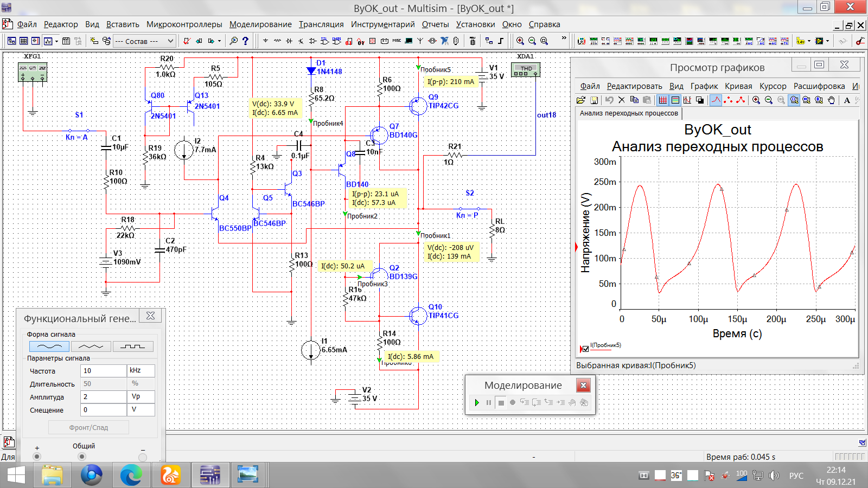Click the black-white background toggle icon in graph viewer

(700, 100)
